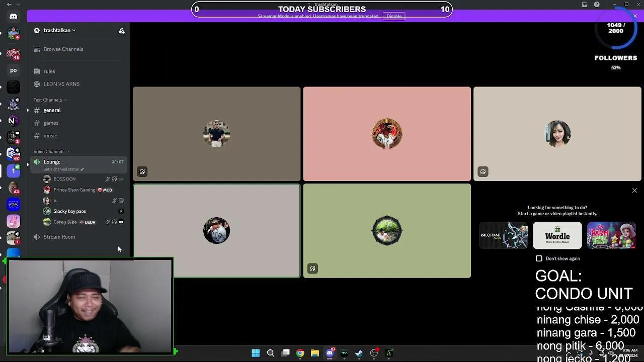
Task: Close the activity suggestions panel
Action: [x=634, y=191]
